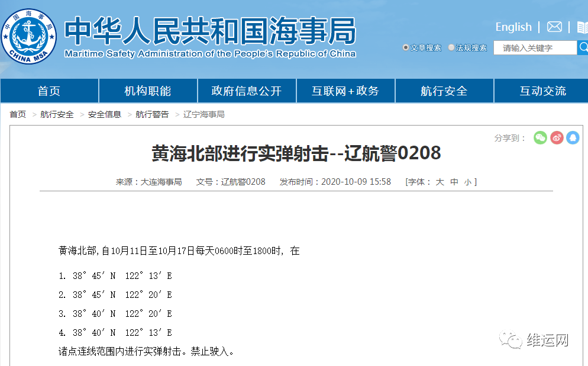Open mail via the envelope icon
The image size is (588, 366).
tap(553, 27)
